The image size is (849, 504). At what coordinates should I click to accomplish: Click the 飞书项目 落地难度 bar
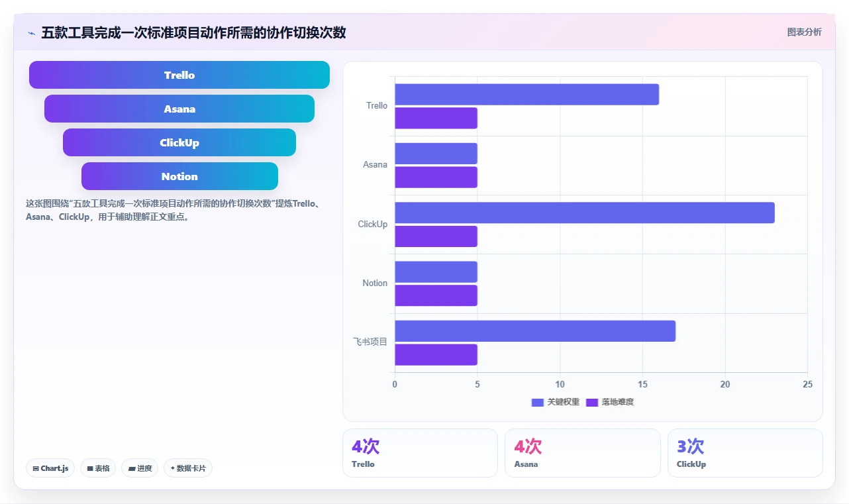tap(436, 355)
